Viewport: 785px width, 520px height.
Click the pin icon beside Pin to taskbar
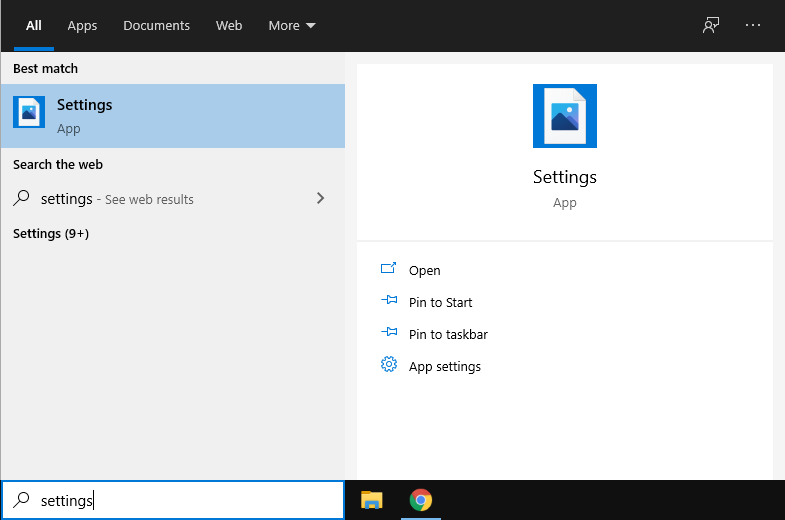pos(389,332)
